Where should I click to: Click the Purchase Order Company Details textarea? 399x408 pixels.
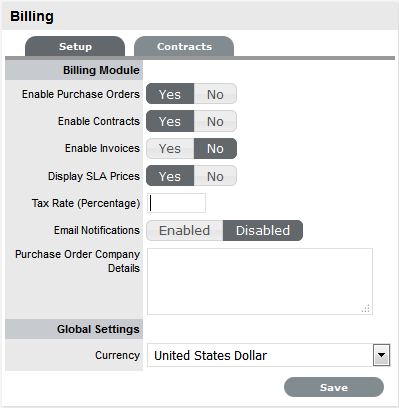pyautogui.click(x=260, y=281)
